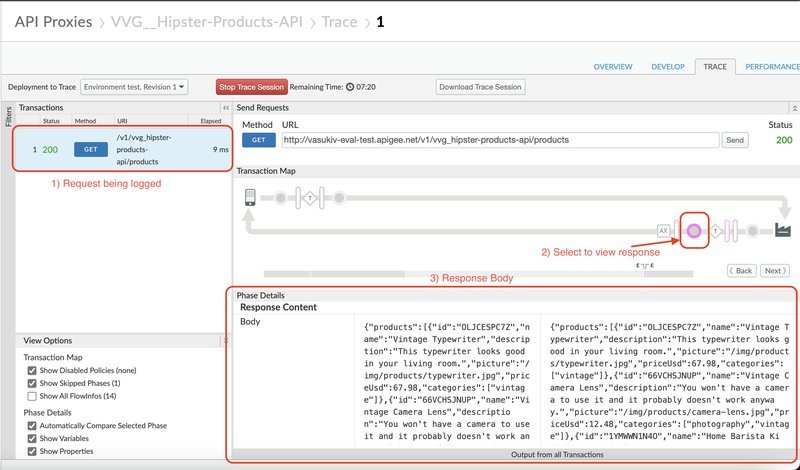The height and width of the screenshot is (470, 800).
Task: Click Stop Trace Session button
Action: [252, 87]
